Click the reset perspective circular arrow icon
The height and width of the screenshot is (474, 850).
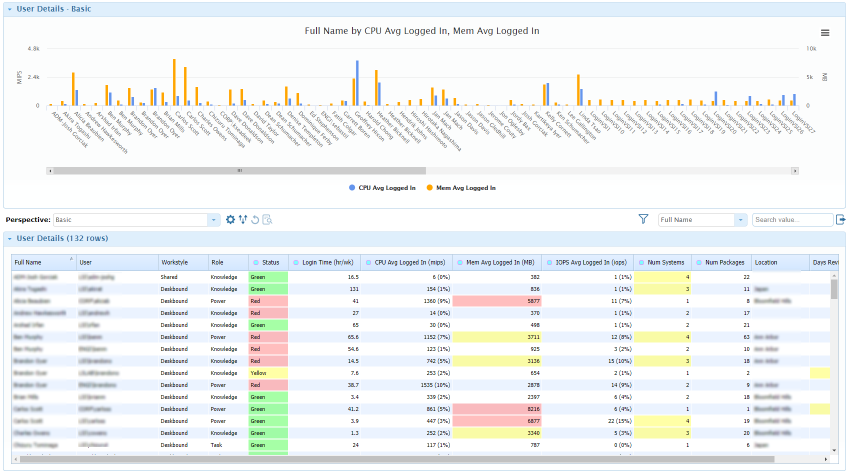click(x=255, y=220)
